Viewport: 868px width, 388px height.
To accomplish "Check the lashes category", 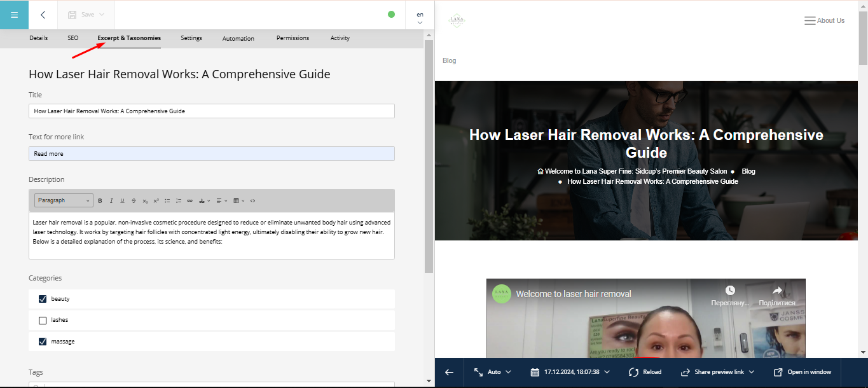I will point(43,321).
